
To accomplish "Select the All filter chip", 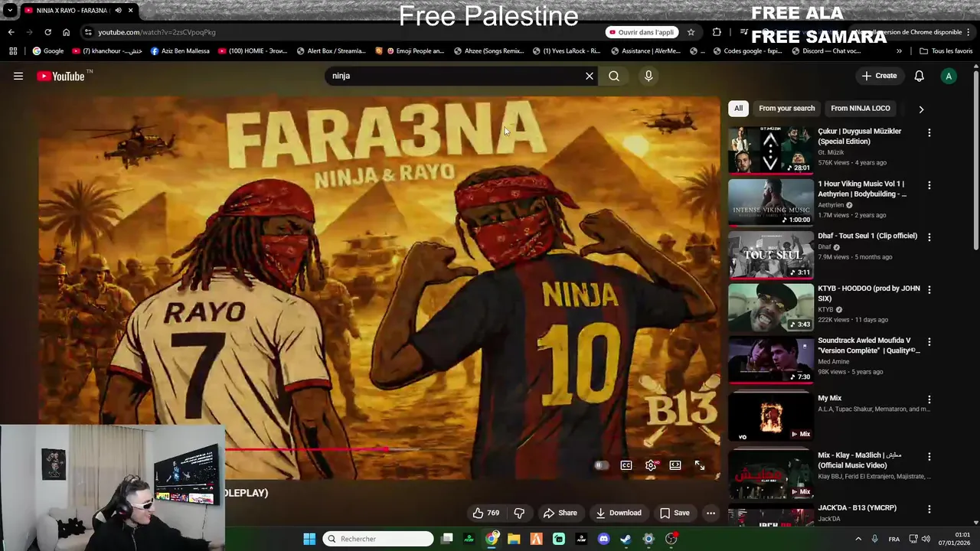I will (x=738, y=108).
